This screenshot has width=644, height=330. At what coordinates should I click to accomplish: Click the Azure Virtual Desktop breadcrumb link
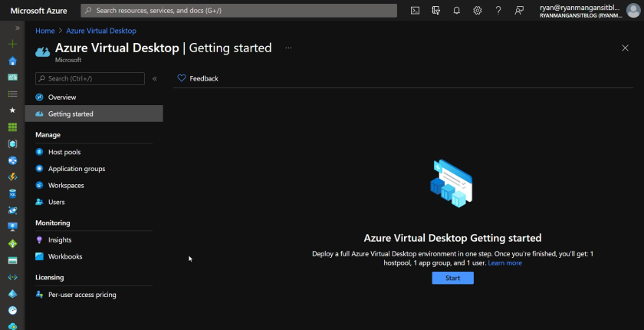[x=101, y=31]
